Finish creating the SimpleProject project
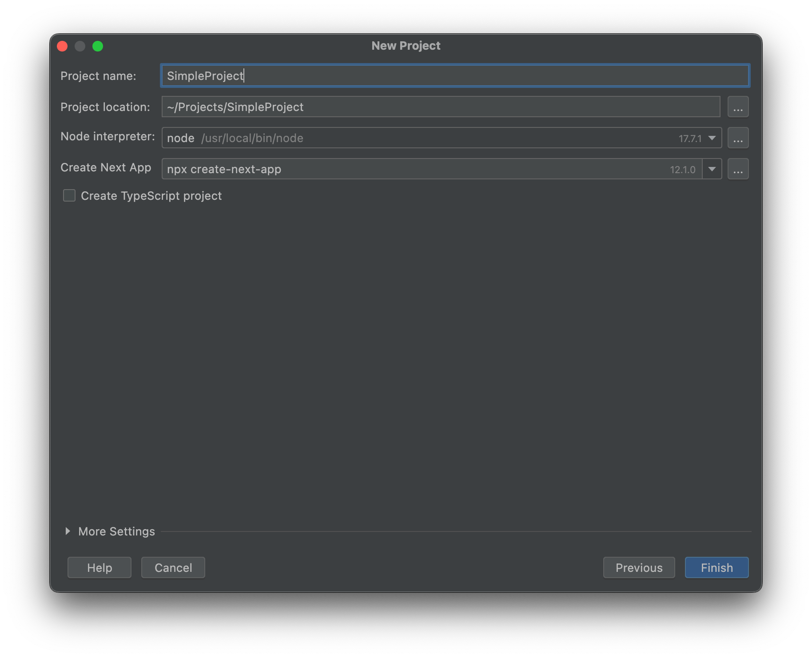Viewport: 812px width, 658px height. click(x=716, y=567)
